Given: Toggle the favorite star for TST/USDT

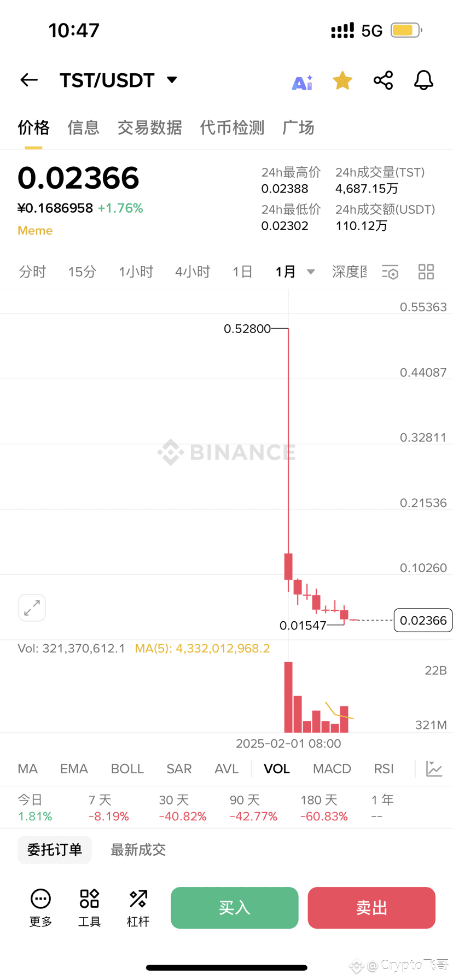Looking at the screenshot, I should [x=342, y=80].
